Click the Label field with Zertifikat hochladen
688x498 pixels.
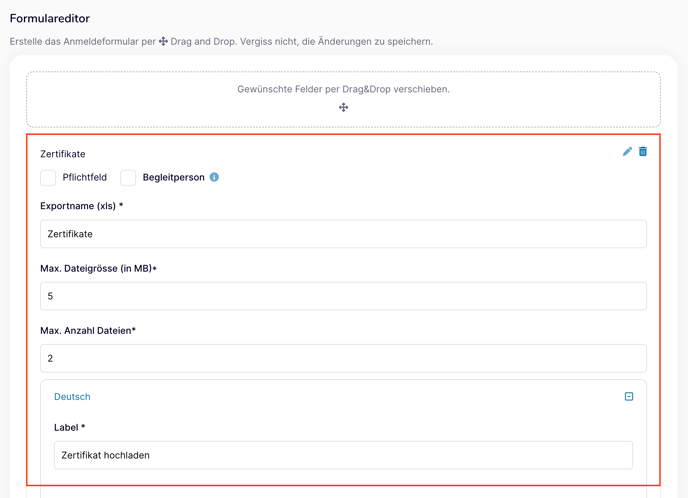344,455
